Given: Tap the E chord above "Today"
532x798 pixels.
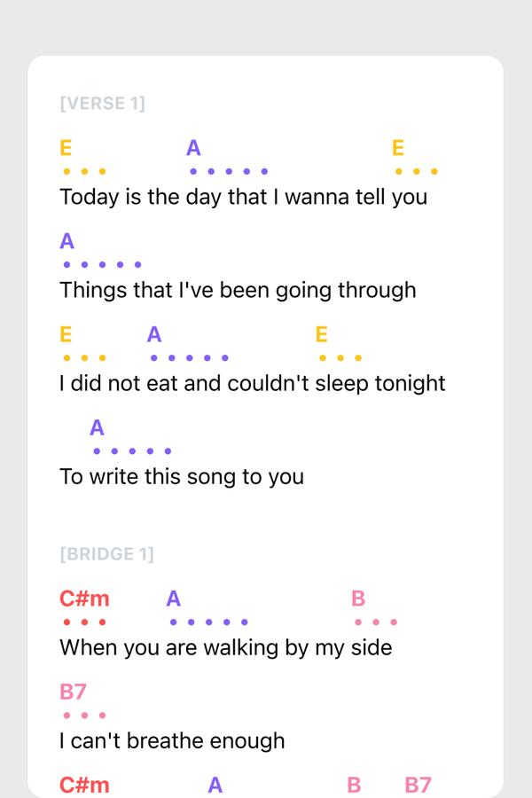Looking at the screenshot, I should click(x=66, y=148).
